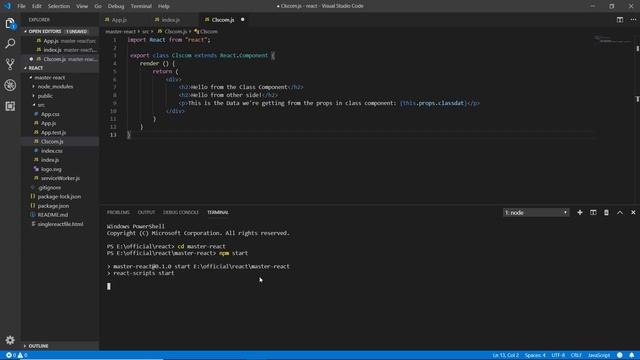Open the Go menu
Screen dimensions: 640x360
tap(98, 6)
